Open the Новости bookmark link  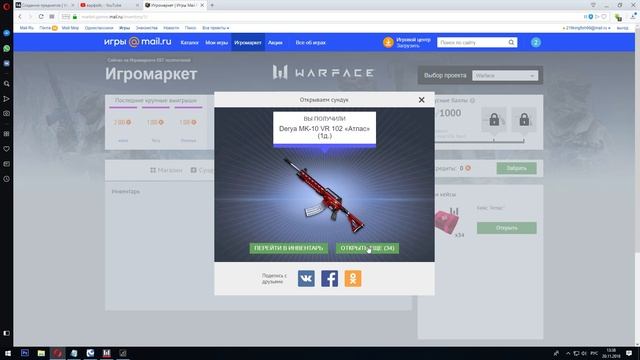point(171,28)
